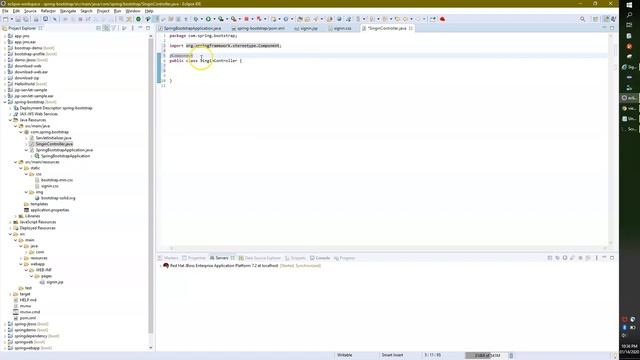Switch to SpringBootstrapApplication.java editor tab
640x360 pixels.
coord(190,29)
